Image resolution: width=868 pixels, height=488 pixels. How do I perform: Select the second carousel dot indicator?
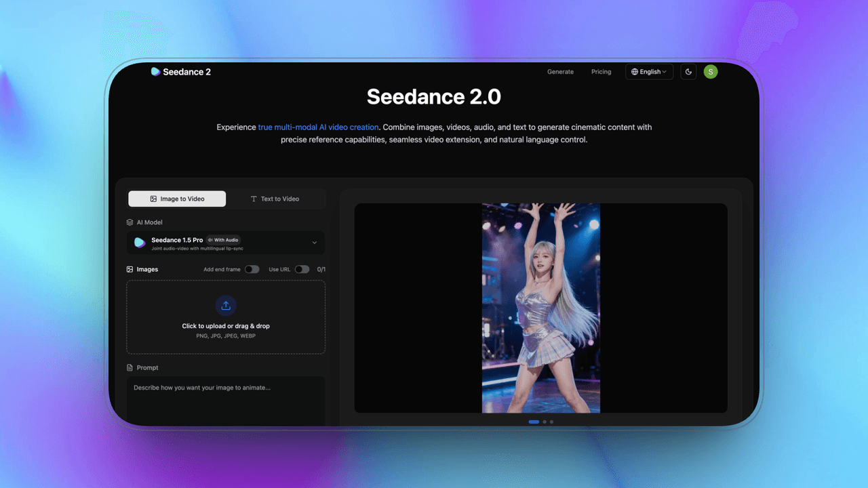point(543,422)
